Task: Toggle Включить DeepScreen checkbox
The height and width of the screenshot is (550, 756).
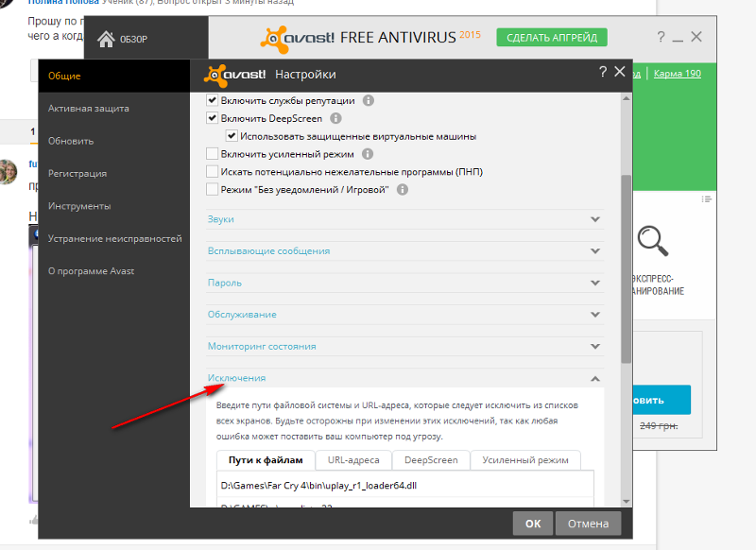Action: pyautogui.click(x=212, y=118)
